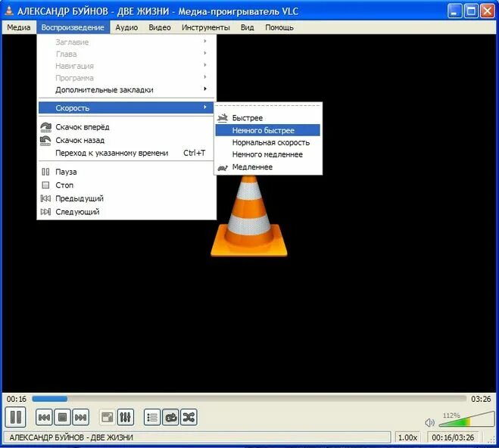Select Следующий in the playback menu

tap(126, 212)
